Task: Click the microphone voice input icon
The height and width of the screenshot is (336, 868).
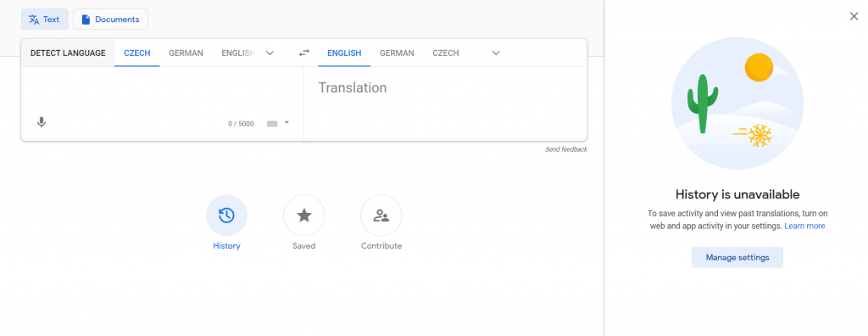Action: coord(41,122)
